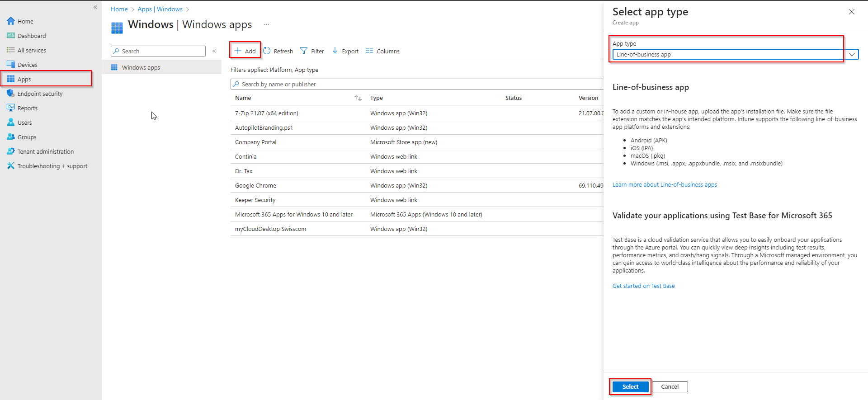Click the blade menu Search field
The image size is (868, 400).
(x=158, y=51)
